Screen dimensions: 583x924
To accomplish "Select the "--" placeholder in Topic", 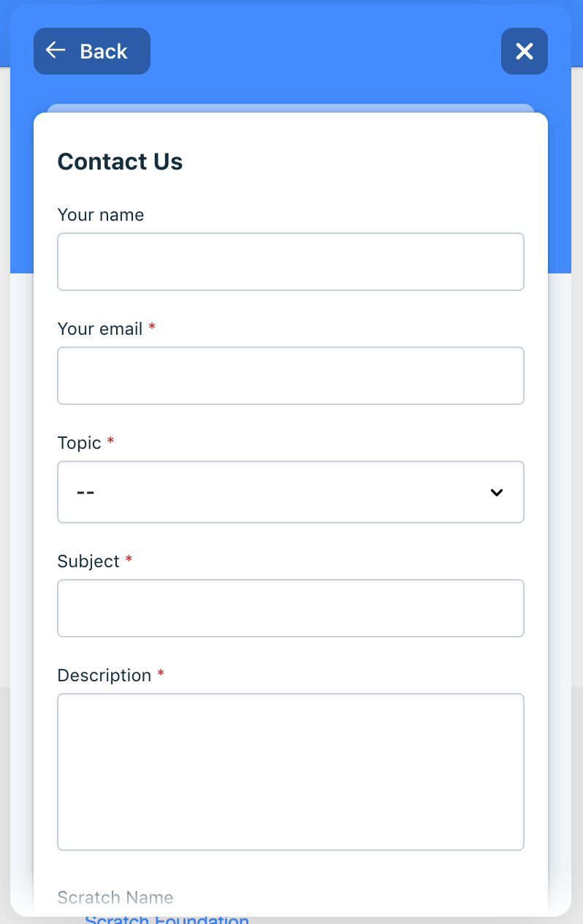I will 85,493.
